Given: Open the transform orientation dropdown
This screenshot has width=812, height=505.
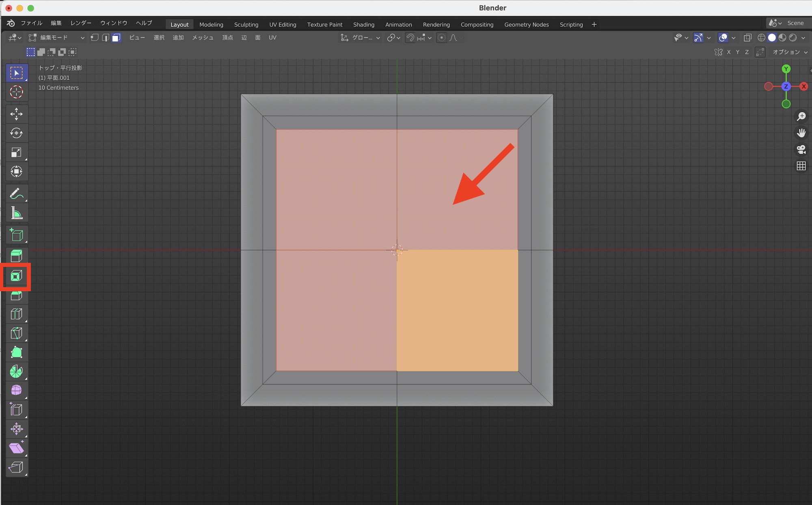Looking at the screenshot, I should [x=361, y=38].
